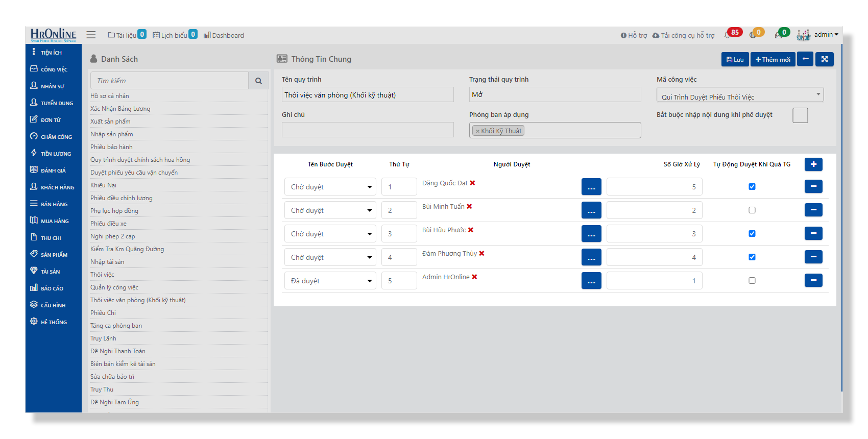Check auto-approve for Bùi Minh Tuấn row
Image resolution: width=868 pixels, height=439 pixels.
coord(752,210)
